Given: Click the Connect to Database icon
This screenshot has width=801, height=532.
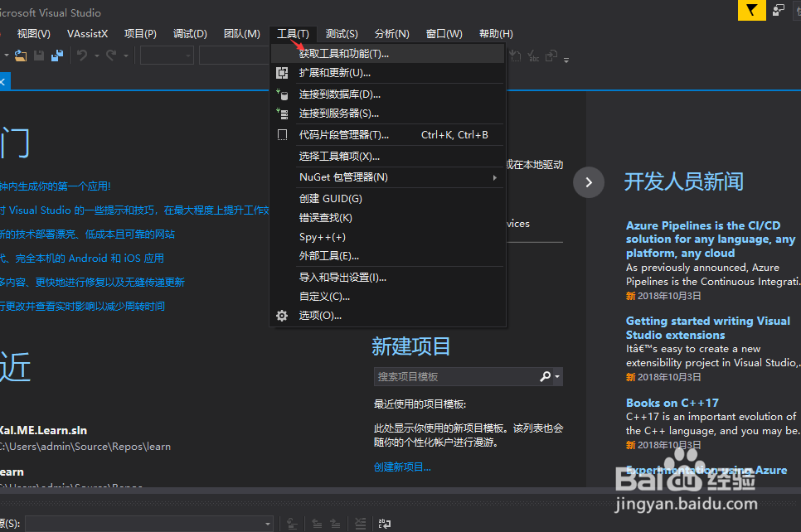Looking at the screenshot, I should [x=282, y=94].
